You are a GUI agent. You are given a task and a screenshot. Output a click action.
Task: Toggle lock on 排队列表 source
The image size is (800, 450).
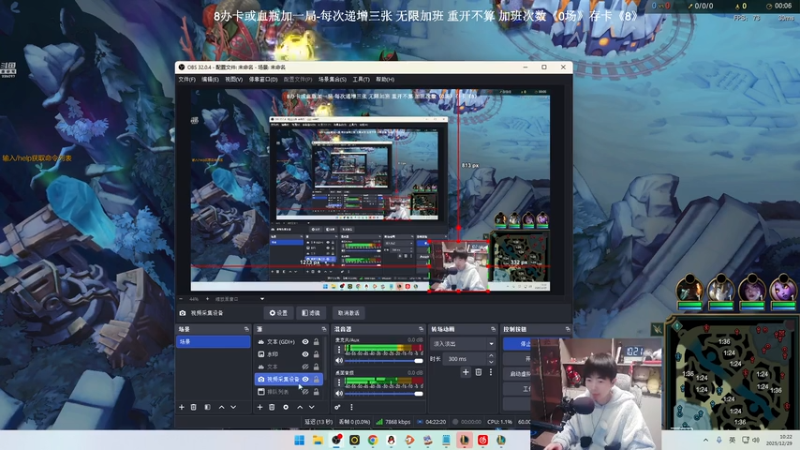coord(316,392)
